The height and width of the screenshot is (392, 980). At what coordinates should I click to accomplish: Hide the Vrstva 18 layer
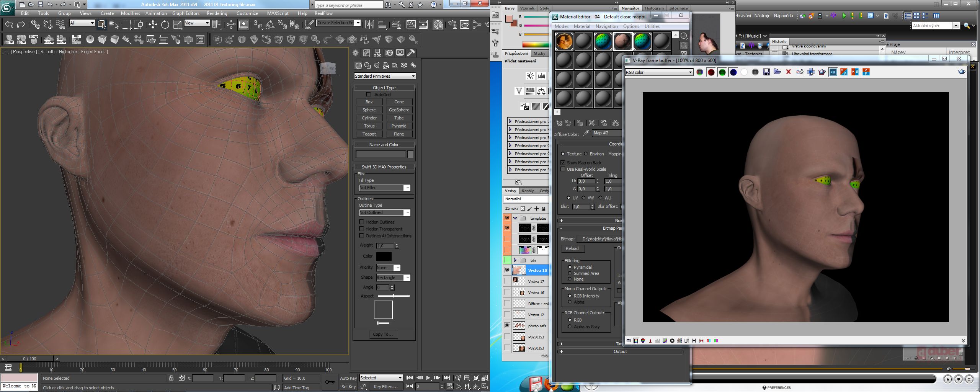(507, 270)
